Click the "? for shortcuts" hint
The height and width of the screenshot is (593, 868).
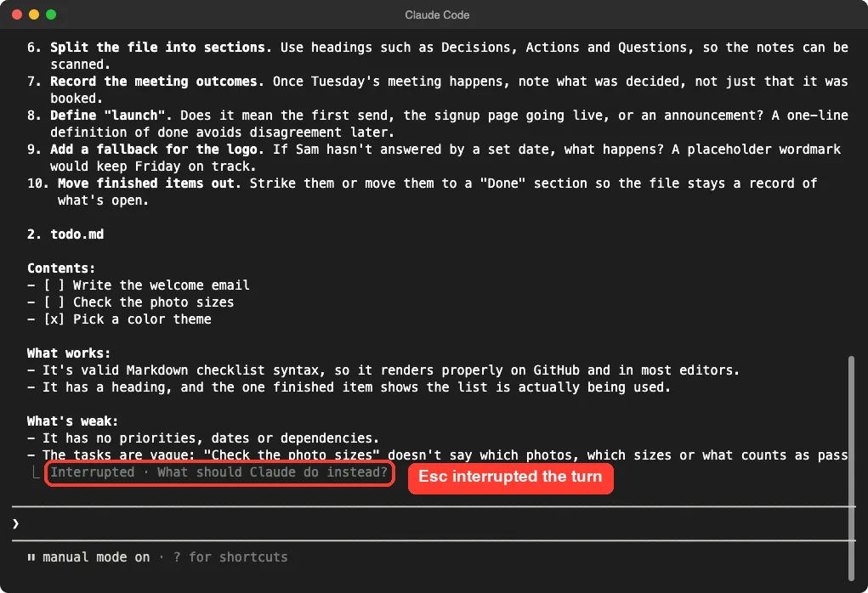click(x=230, y=557)
